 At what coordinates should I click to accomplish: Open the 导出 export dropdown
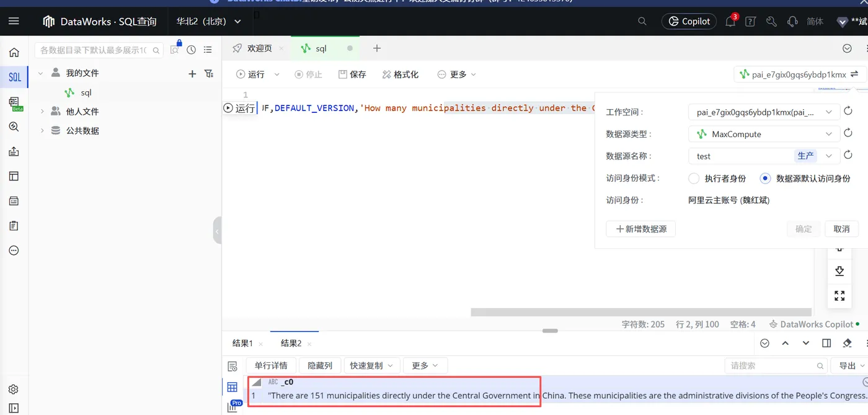click(x=852, y=365)
